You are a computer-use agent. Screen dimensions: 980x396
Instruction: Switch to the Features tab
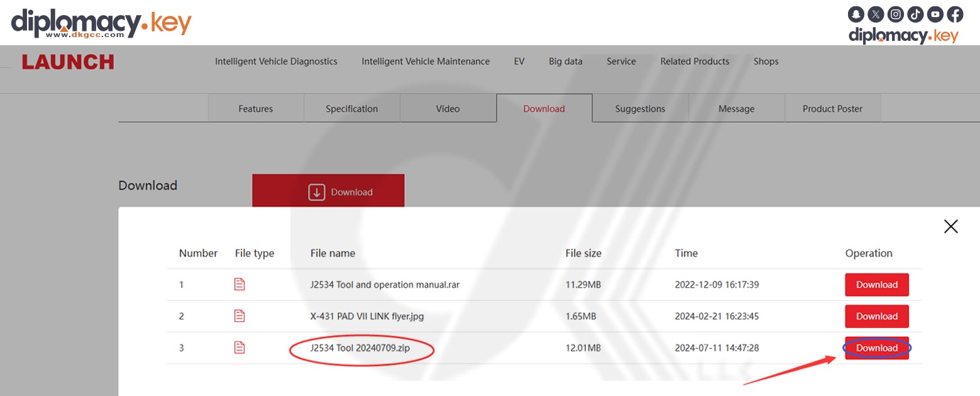[x=255, y=108]
